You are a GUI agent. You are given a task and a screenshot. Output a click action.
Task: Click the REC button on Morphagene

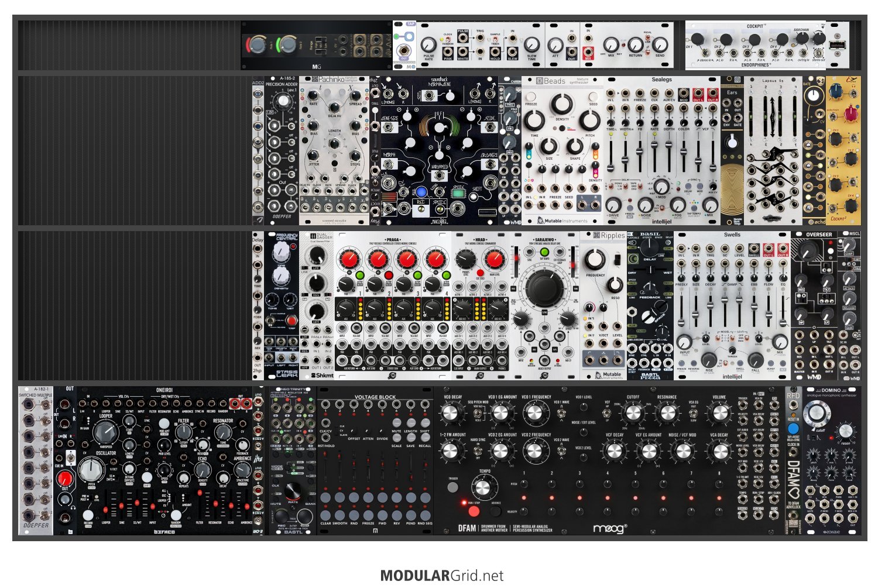pyautogui.click(x=421, y=208)
